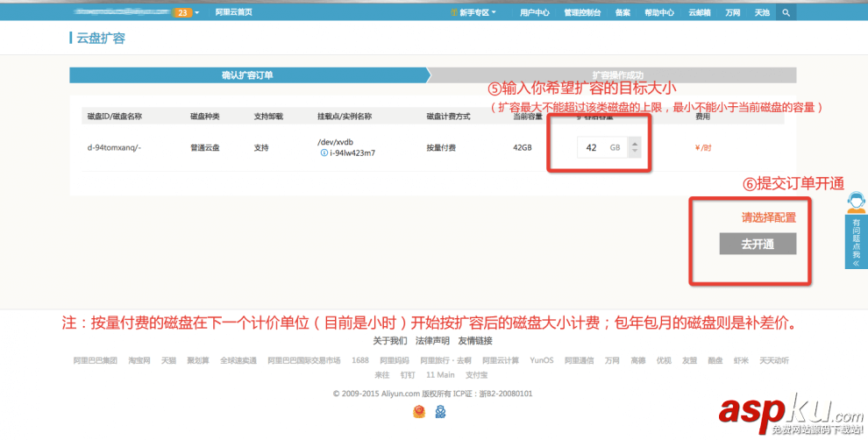
Task: Click the i-94lw423m7 instance link
Action: 352,153
